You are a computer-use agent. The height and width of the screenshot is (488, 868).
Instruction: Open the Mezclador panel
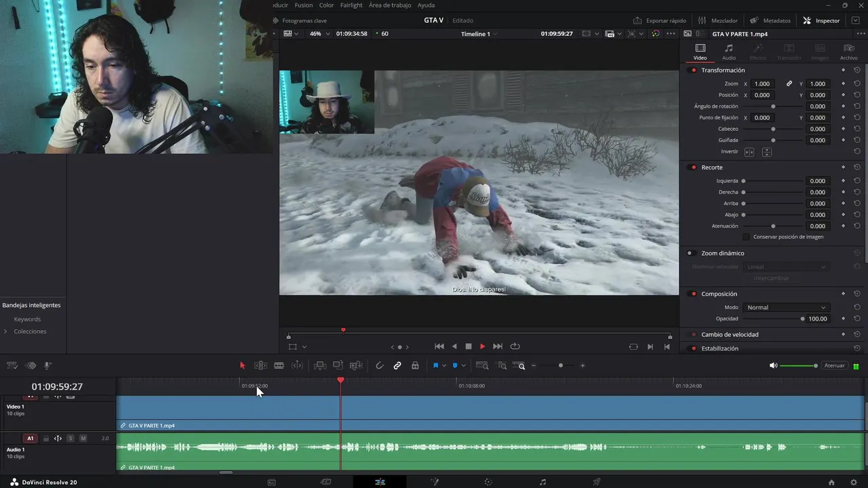(718, 20)
